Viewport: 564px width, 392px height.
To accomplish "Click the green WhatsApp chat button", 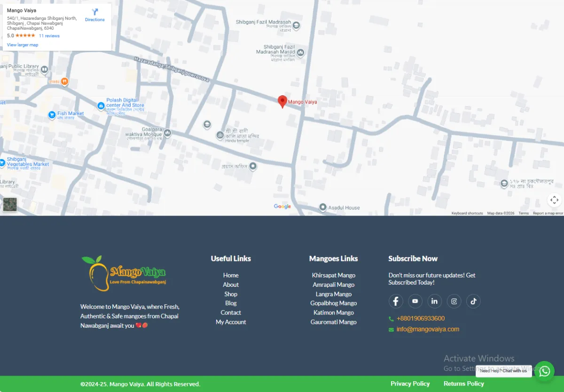I will click(544, 371).
